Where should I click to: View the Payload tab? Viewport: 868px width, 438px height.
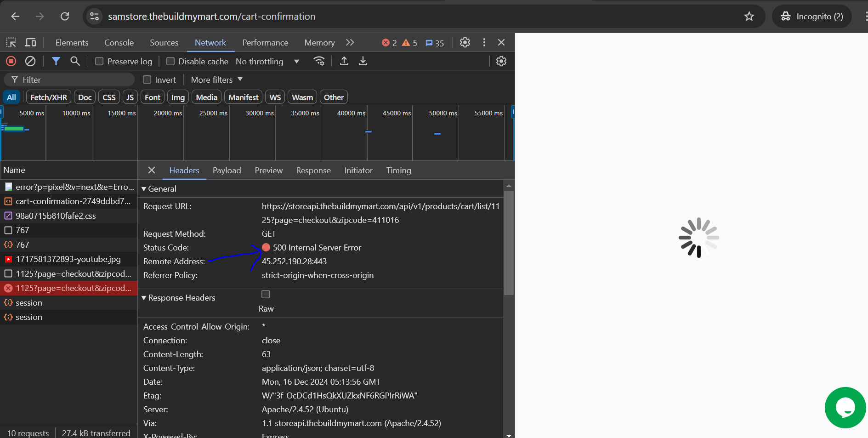pos(227,170)
